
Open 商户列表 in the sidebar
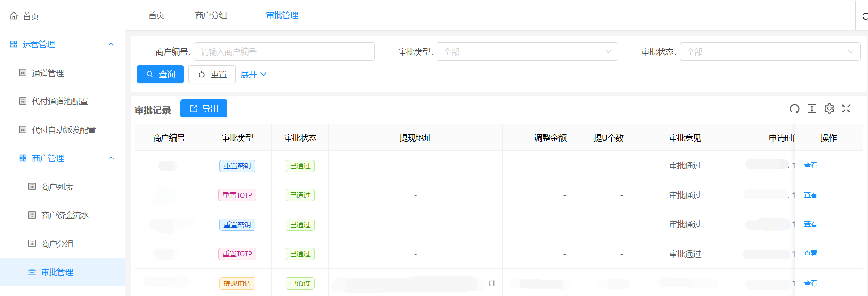pyautogui.click(x=57, y=187)
